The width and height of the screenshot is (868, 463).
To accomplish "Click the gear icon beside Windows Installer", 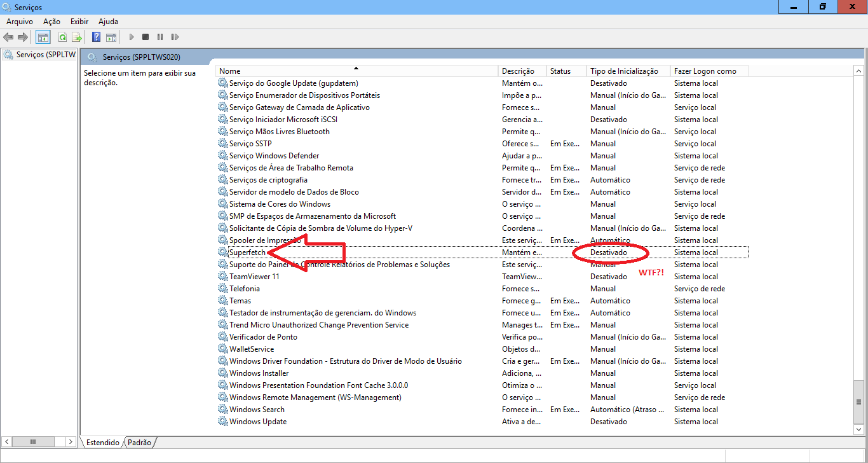I will coord(223,373).
